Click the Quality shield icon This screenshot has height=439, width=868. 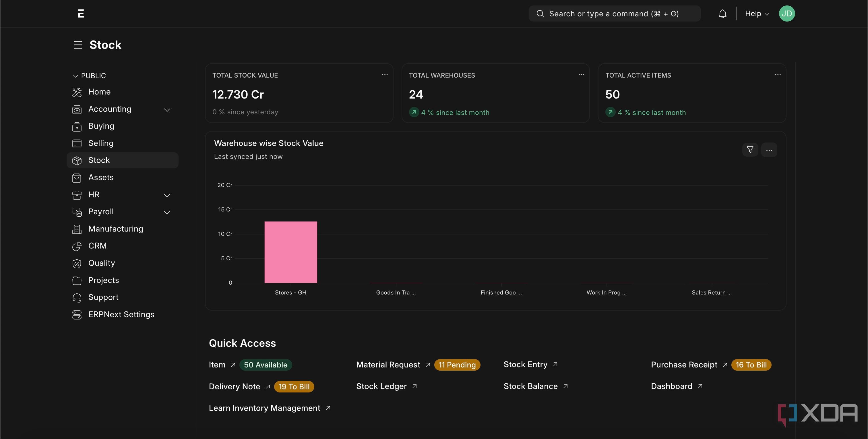point(77,263)
